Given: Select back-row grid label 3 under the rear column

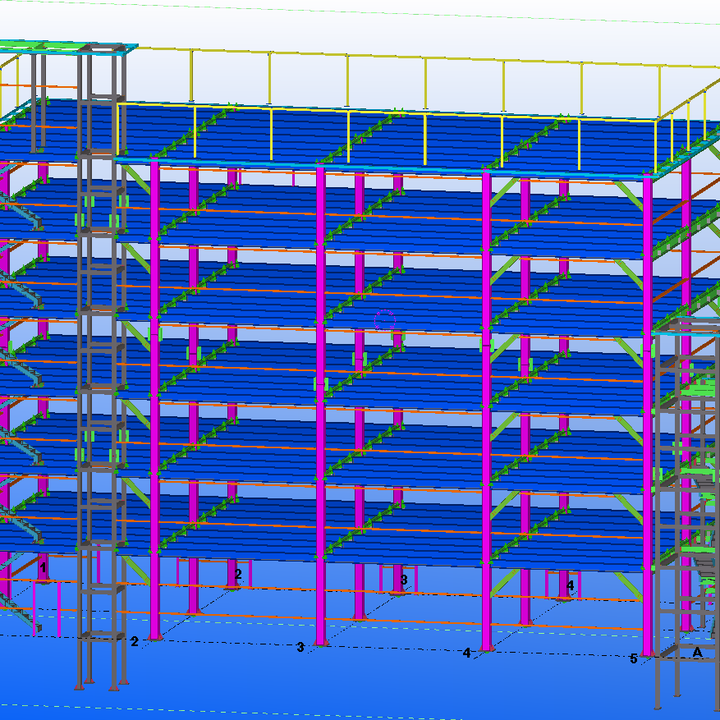Looking at the screenshot, I should point(404,580).
